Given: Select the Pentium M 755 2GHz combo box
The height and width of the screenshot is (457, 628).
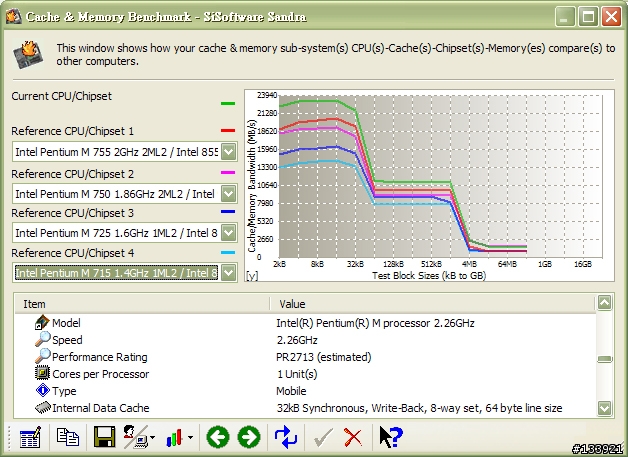Looking at the screenshot, I should [x=125, y=152].
